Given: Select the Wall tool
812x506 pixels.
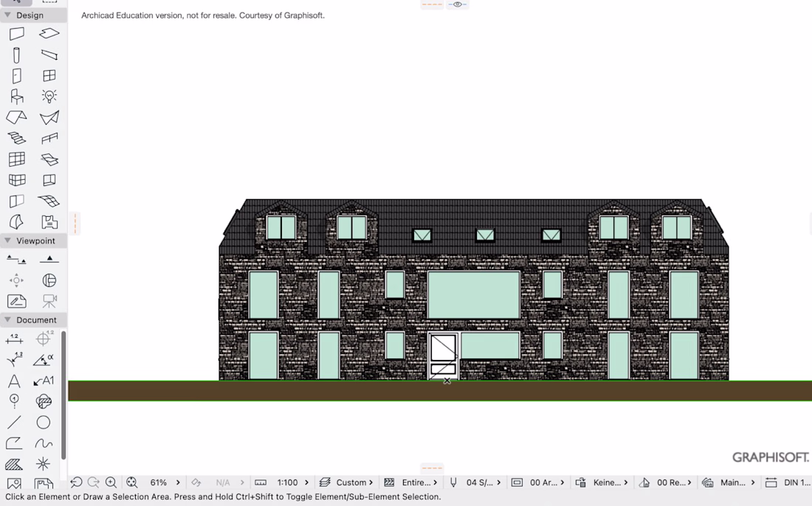Looking at the screenshot, I should pyautogui.click(x=16, y=34).
